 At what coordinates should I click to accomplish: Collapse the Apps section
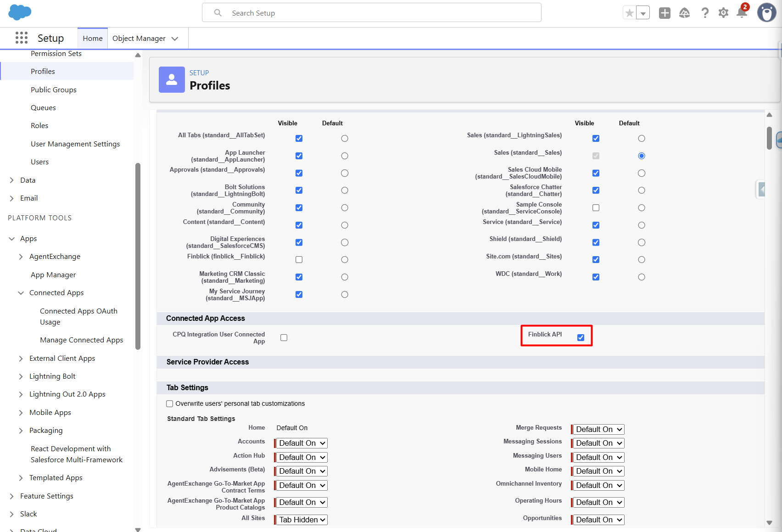(x=11, y=239)
